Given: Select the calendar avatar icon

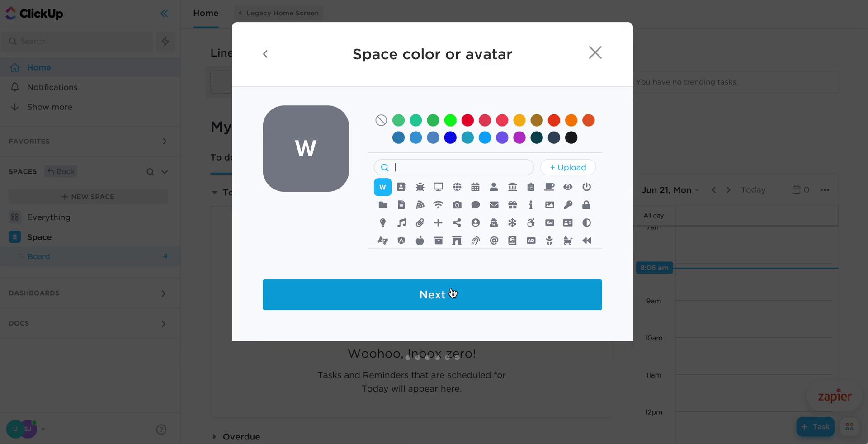Looking at the screenshot, I should (x=475, y=187).
